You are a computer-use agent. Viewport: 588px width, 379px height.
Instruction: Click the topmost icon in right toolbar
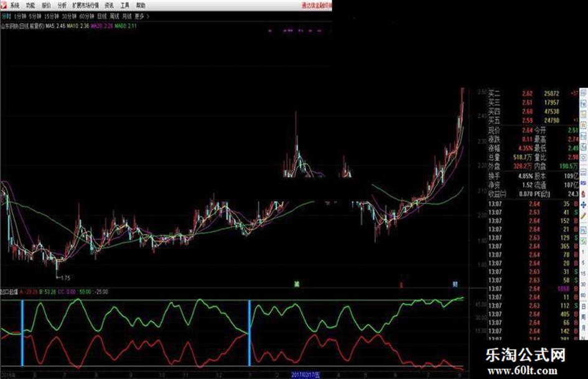click(584, 92)
